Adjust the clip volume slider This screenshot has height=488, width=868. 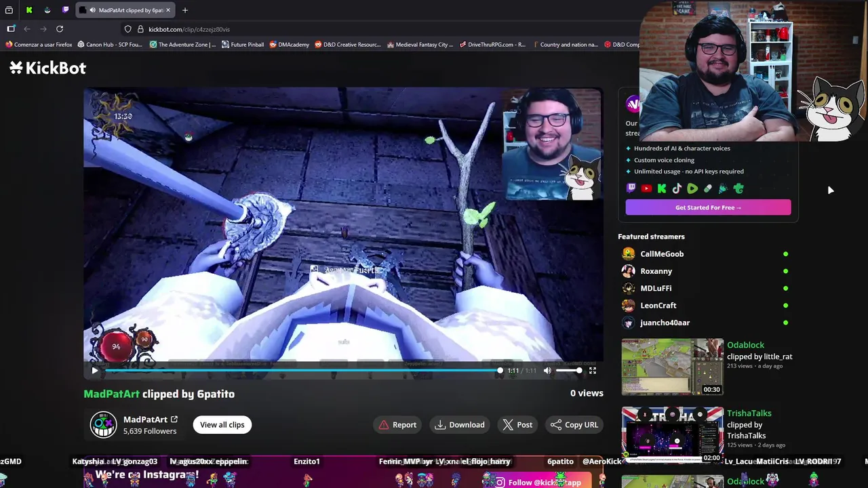(568, 371)
